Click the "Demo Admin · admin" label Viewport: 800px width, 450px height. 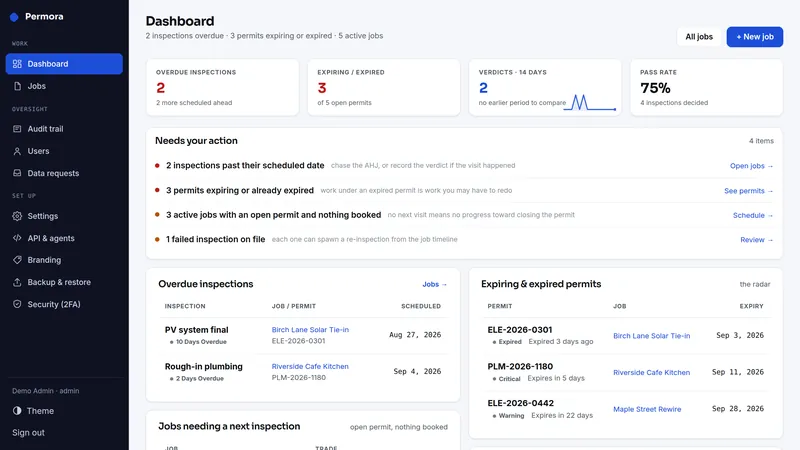45,391
